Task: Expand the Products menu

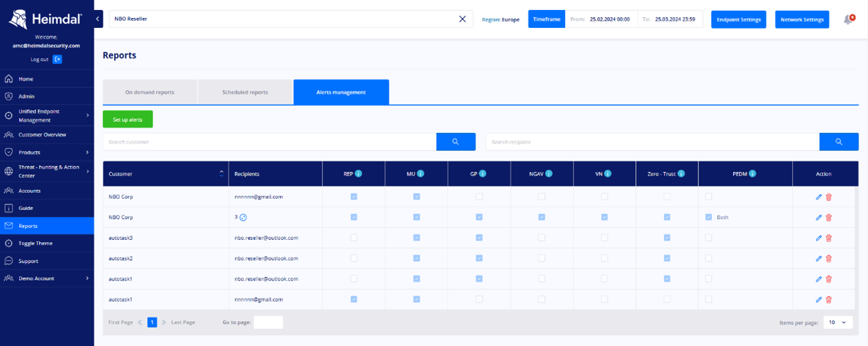Action: (x=47, y=152)
